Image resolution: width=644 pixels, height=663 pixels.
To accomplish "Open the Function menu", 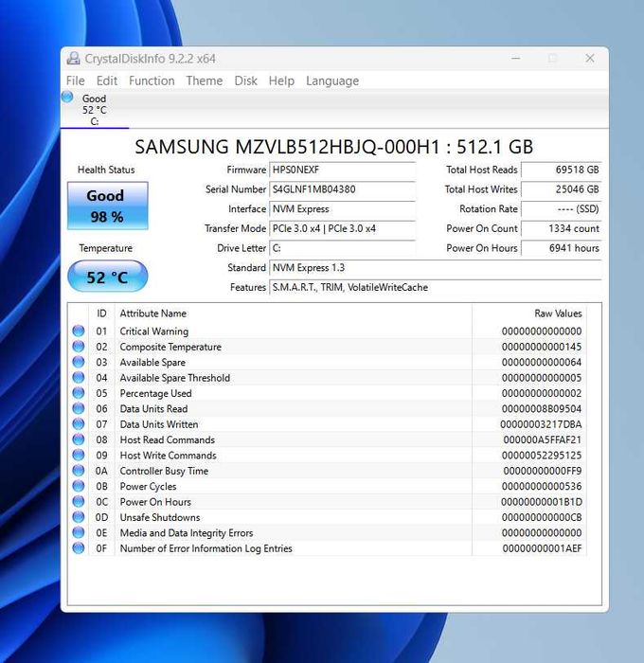I will click(x=152, y=81).
